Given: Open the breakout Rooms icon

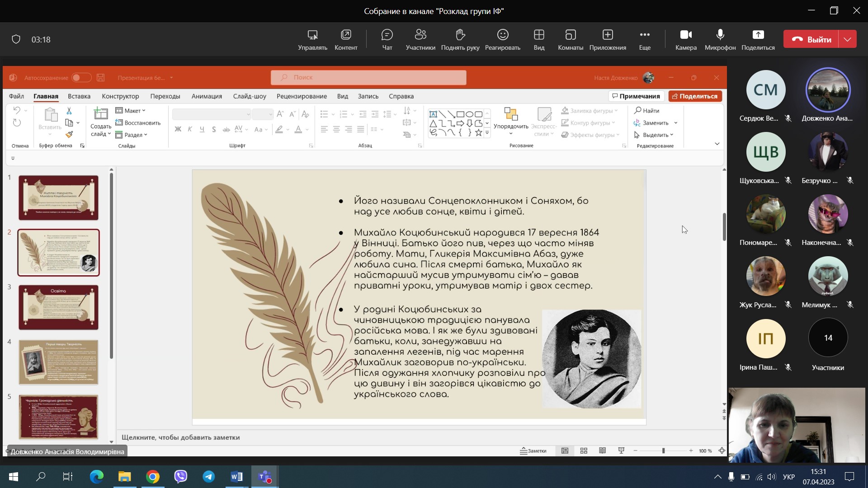Looking at the screenshot, I should point(570,35).
